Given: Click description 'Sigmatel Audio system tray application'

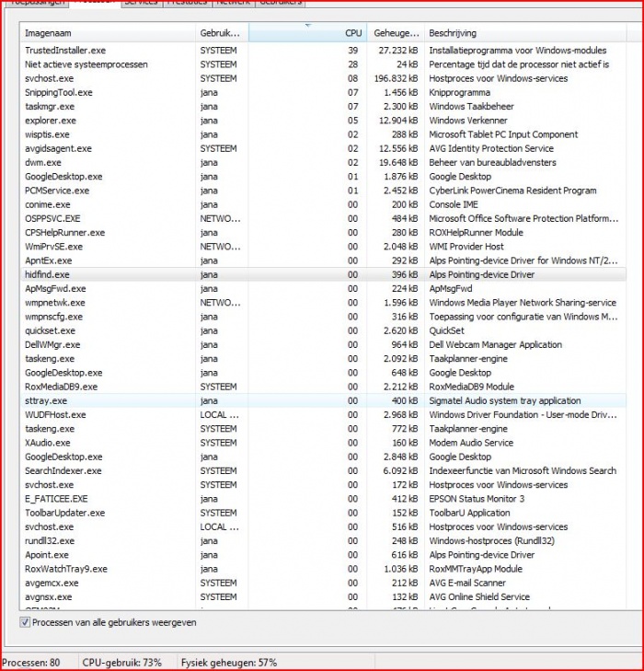Looking at the screenshot, I should pos(505,401).
